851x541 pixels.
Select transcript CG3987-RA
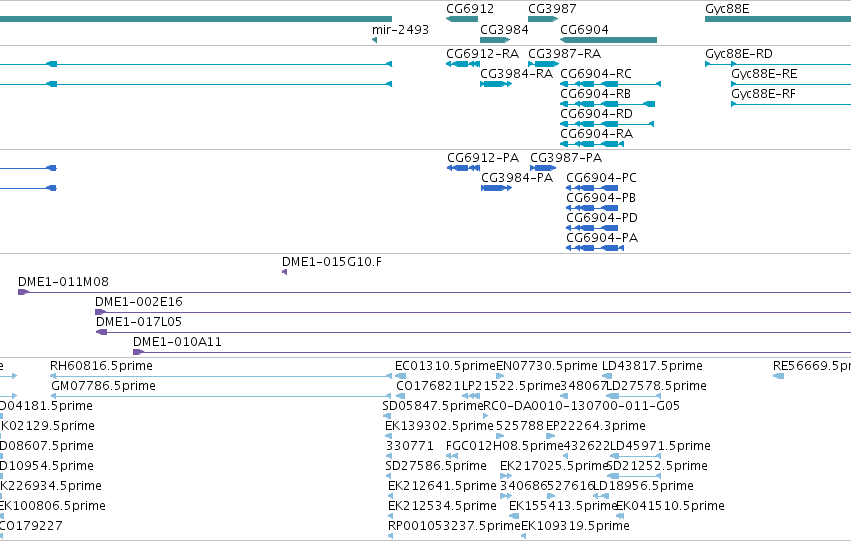click(x=564, y=54)
